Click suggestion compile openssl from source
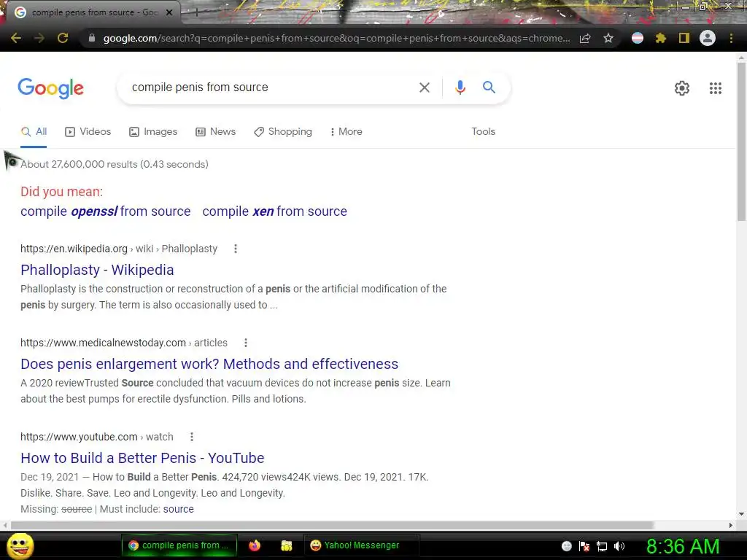 [x=105, y=211]
